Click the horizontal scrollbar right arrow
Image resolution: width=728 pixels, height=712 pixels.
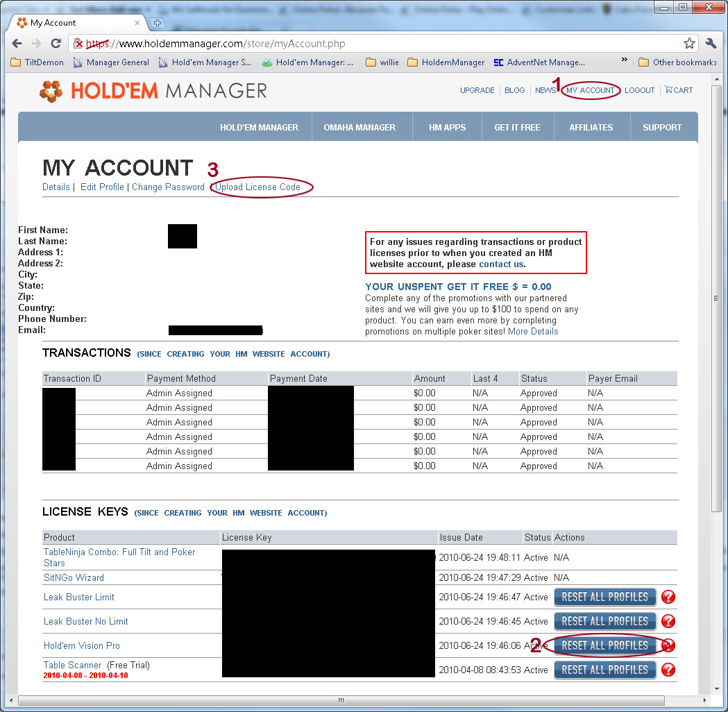[x=704, y=700]
